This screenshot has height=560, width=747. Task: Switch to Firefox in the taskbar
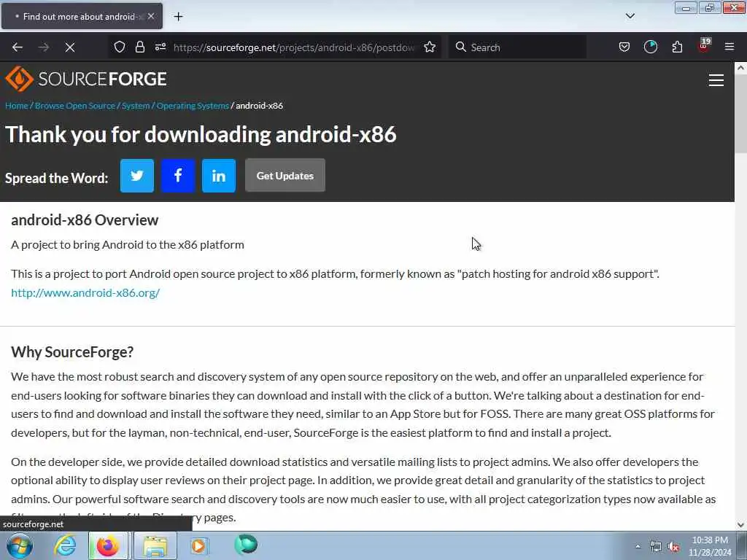(x=108, y=545)
